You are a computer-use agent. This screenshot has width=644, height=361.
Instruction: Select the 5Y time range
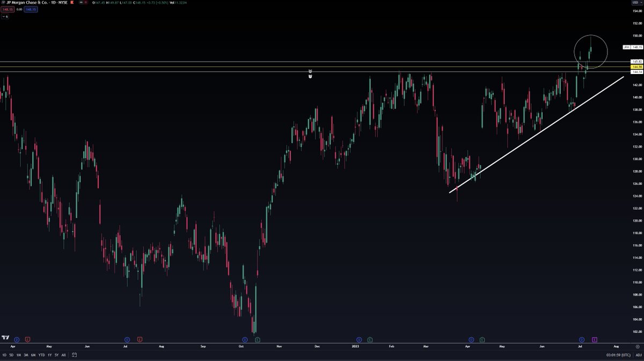56,355
